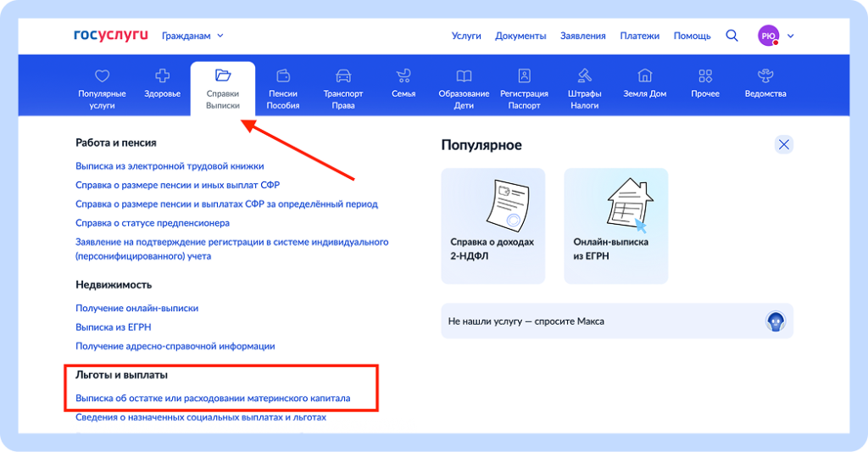Open Онлайн-выписка из ЕГРН card
This screenshot has height=452, width=868.
(x=616, y=226)
